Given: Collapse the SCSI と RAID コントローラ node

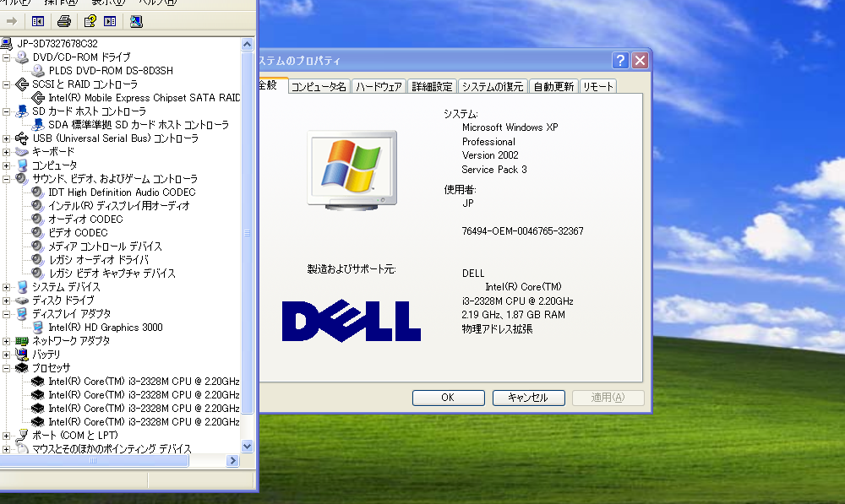Looking at the screenshot, I should tap(7, 84).
